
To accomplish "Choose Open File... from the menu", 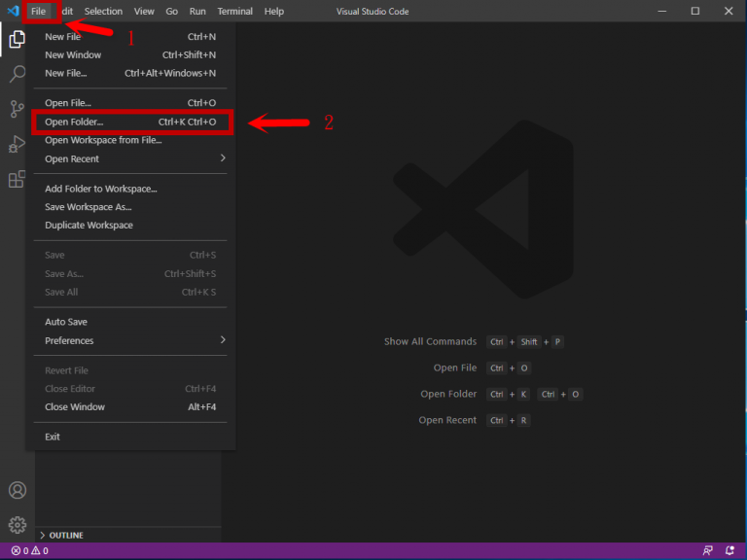I will point(130,103).
